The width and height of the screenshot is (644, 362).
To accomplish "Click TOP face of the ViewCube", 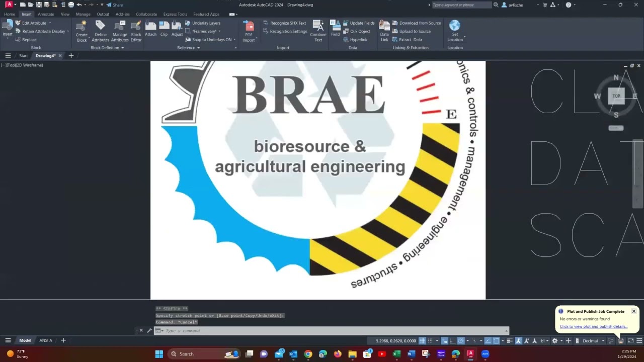I will 616,96.
